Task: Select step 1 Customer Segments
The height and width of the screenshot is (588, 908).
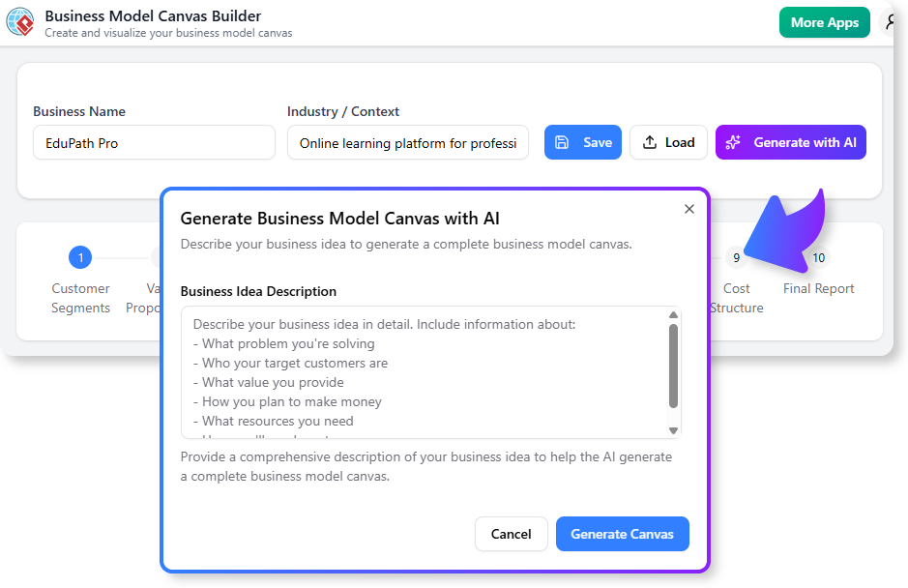Action: [x=80, y=257]
